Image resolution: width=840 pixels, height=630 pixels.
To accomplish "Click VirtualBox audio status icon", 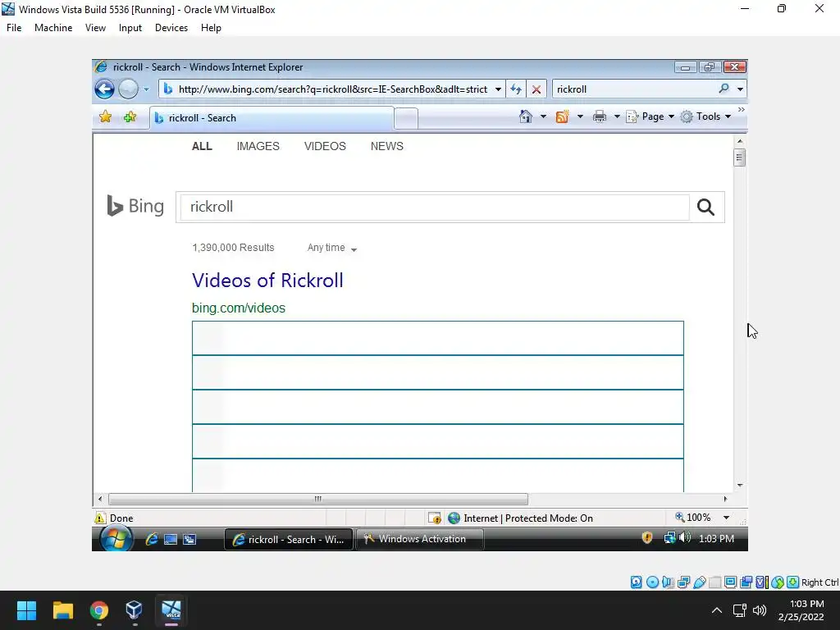I will 668,582.
